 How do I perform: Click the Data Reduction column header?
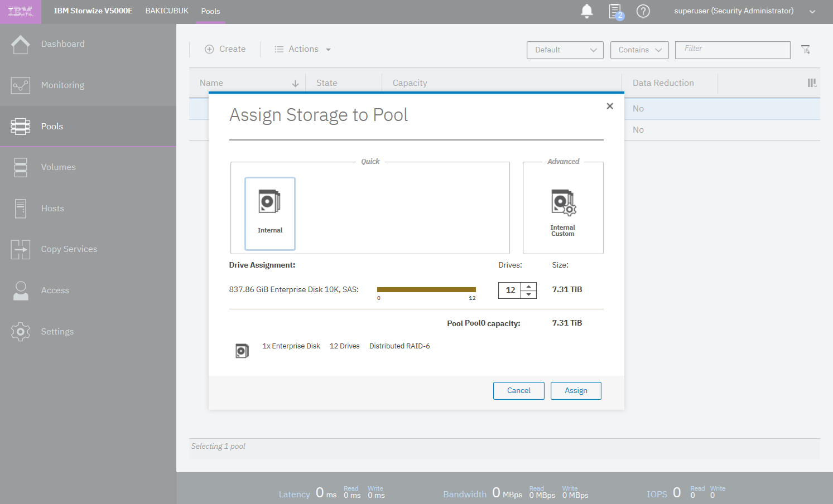663,83
